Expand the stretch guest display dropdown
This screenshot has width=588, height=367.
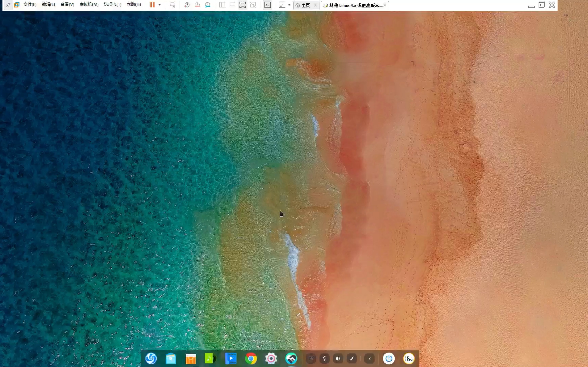289,5
